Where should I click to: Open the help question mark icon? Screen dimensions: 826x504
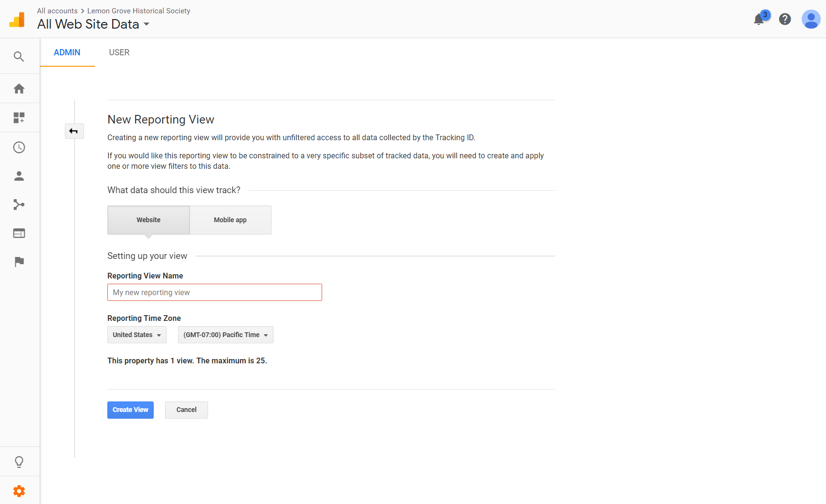(x=785, y=19)
